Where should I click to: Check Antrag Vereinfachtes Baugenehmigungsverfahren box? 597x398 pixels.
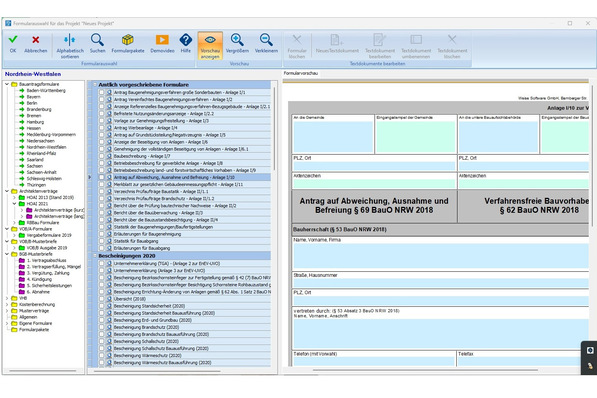click(102, 99)
